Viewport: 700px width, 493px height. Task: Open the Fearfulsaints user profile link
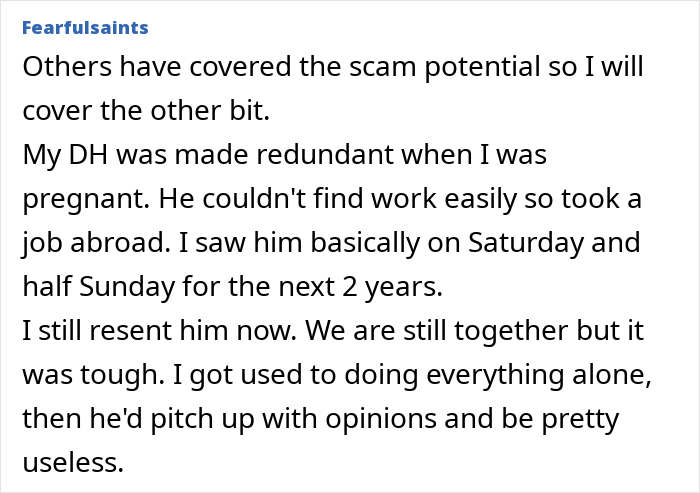[x=85, y=28]
